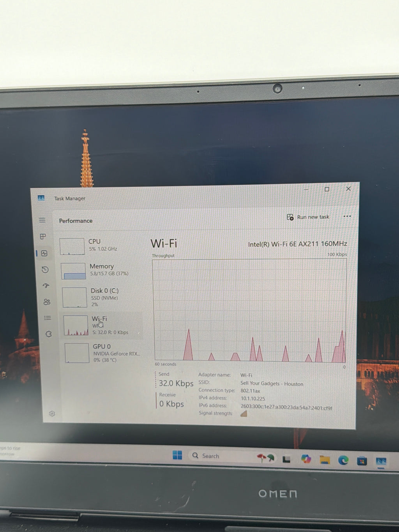Close the Task Manager window
Image resolution: width=399 pixels, height=532 pixels.
pyautogui.click(x=348, y=189)
